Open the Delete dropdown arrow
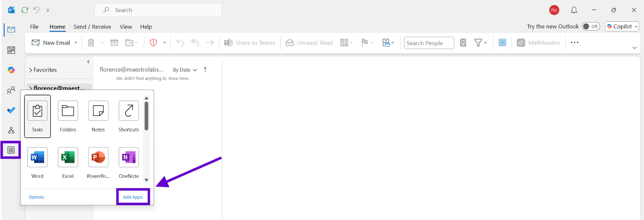Image resolution: width=644 pixels, height=220 pixels. 102,43
